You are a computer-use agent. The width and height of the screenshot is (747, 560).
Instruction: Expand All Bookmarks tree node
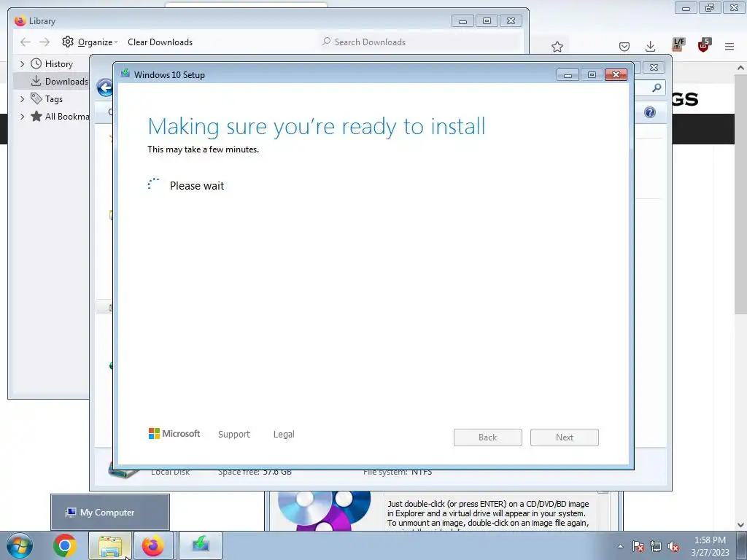(x=22, y=116)
